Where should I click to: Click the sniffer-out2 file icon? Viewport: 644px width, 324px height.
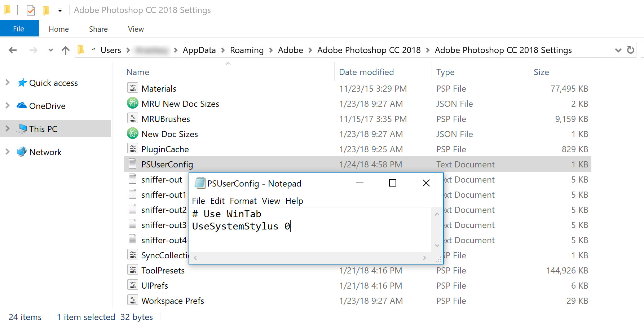click(133, 209)
